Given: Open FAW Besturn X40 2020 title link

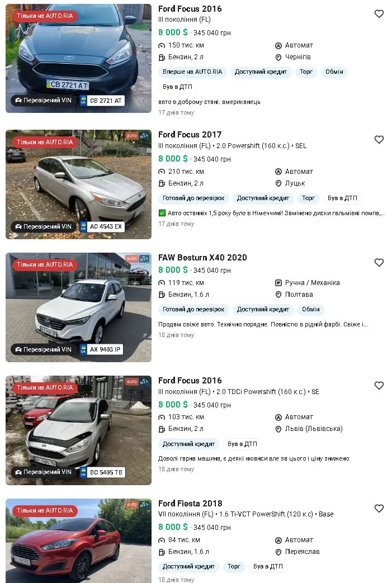Looking at the screenshot, I should 202,258.
